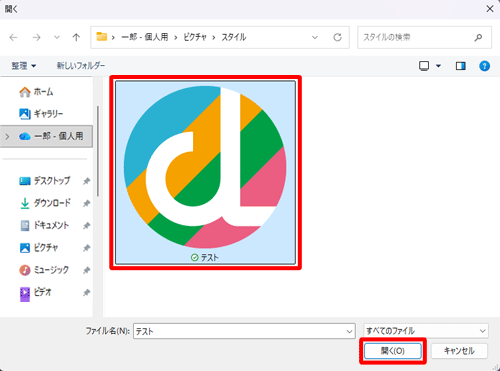
Task: Click the テスト file name label
Action: pos(209,257)
